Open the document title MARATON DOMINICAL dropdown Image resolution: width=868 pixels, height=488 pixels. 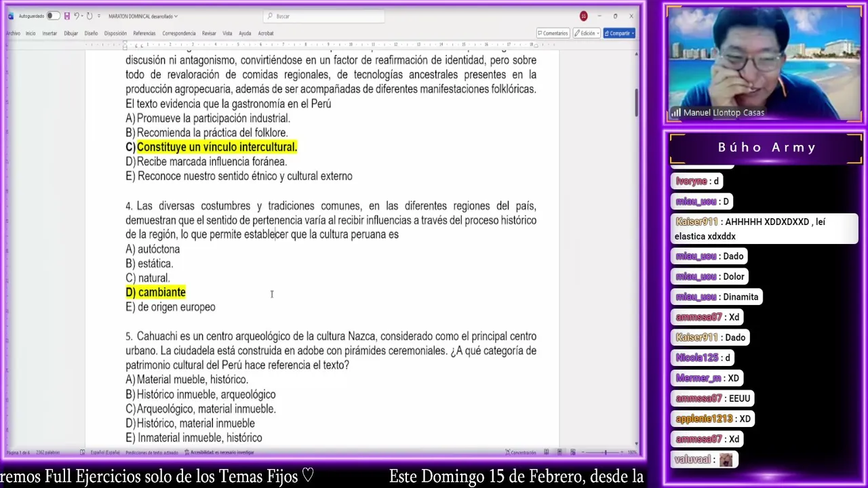[x=143, y=16]
